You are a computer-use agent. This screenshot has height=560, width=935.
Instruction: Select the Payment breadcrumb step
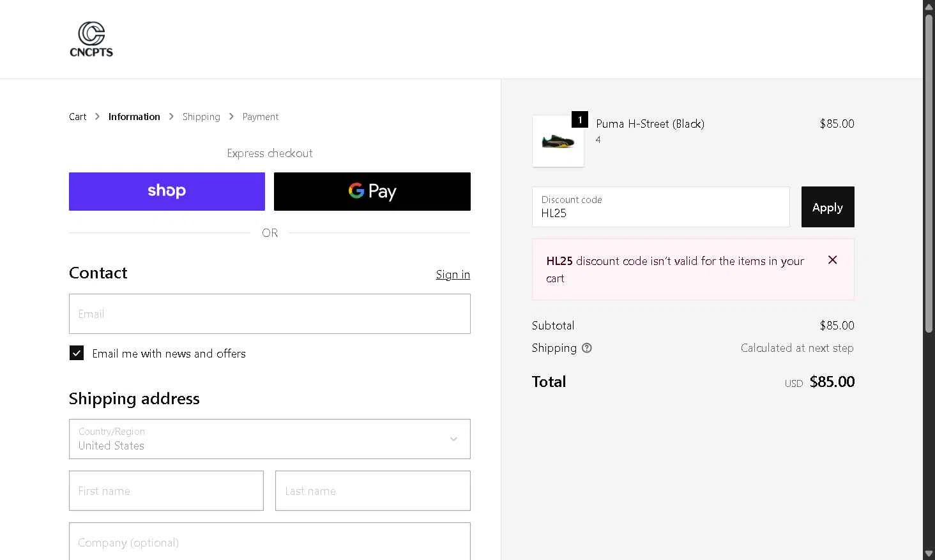[x=261, y=117]
